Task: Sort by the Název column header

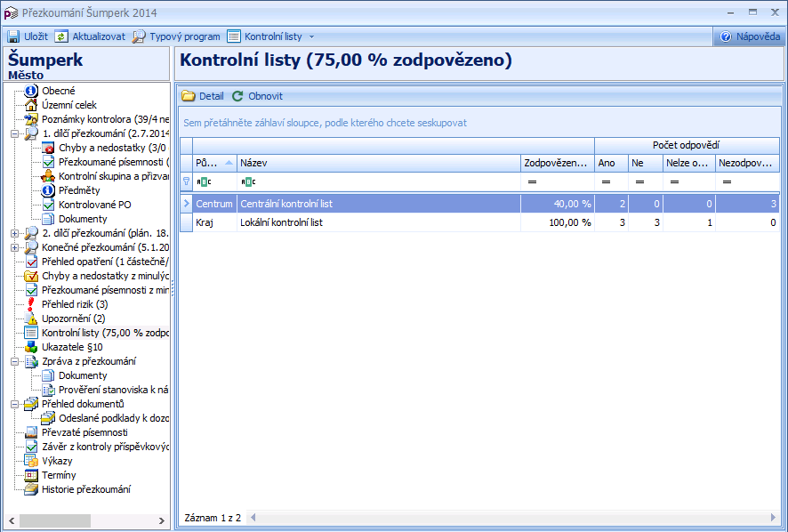Action: (x=378, y=163)
